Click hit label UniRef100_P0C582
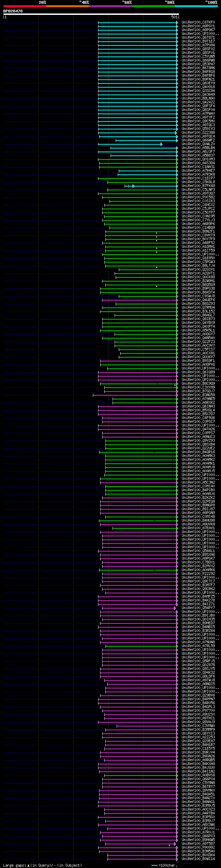221x868 pixels. point(198,197)
